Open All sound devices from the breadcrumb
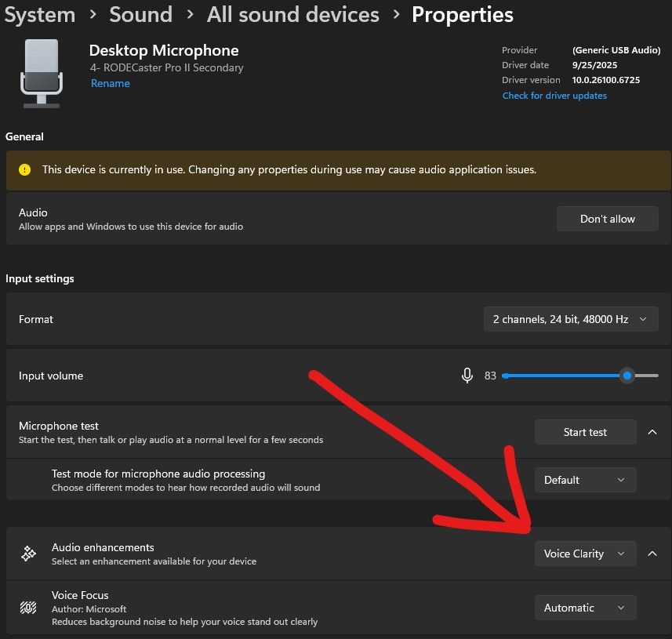This screenshot has width=672, height=639. click(x=292, y=14)
